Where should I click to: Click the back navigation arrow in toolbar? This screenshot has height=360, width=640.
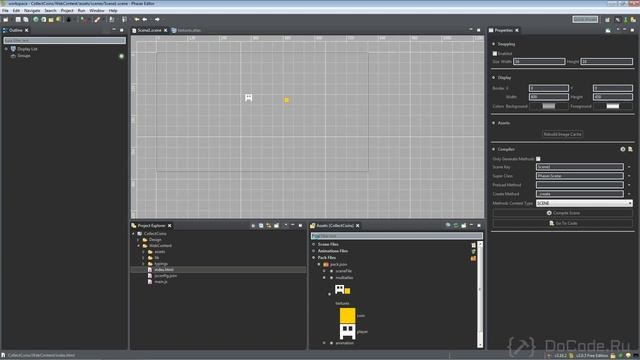144,20
